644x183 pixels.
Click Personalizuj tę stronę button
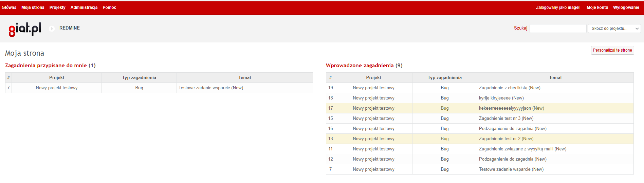click(612, 50)
